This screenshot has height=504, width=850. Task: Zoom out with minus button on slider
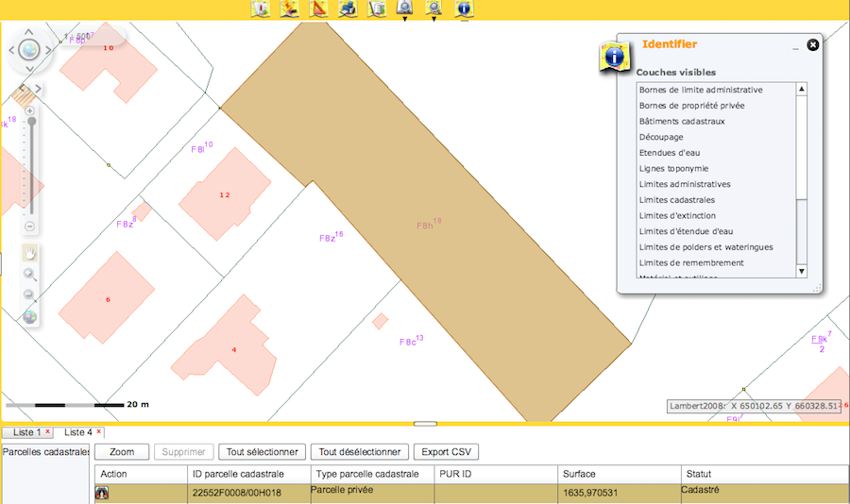(30, 226)
